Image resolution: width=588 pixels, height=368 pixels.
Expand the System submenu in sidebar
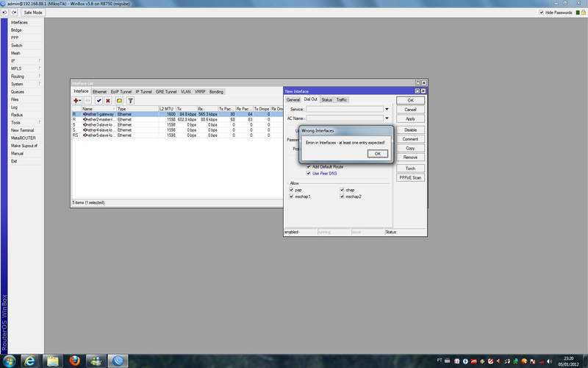(x=40, y=84)
